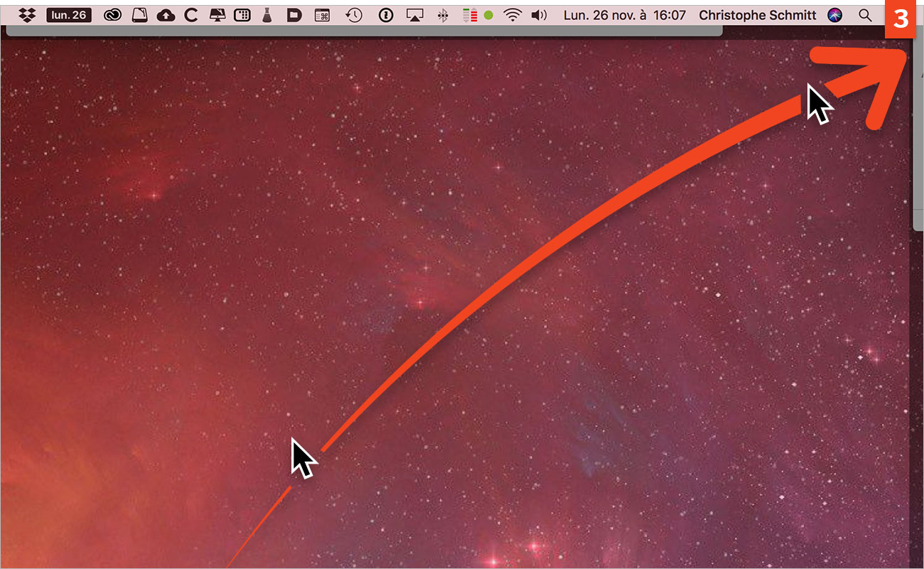Click the 1Password menu bar icon

(x=386, y=15)
